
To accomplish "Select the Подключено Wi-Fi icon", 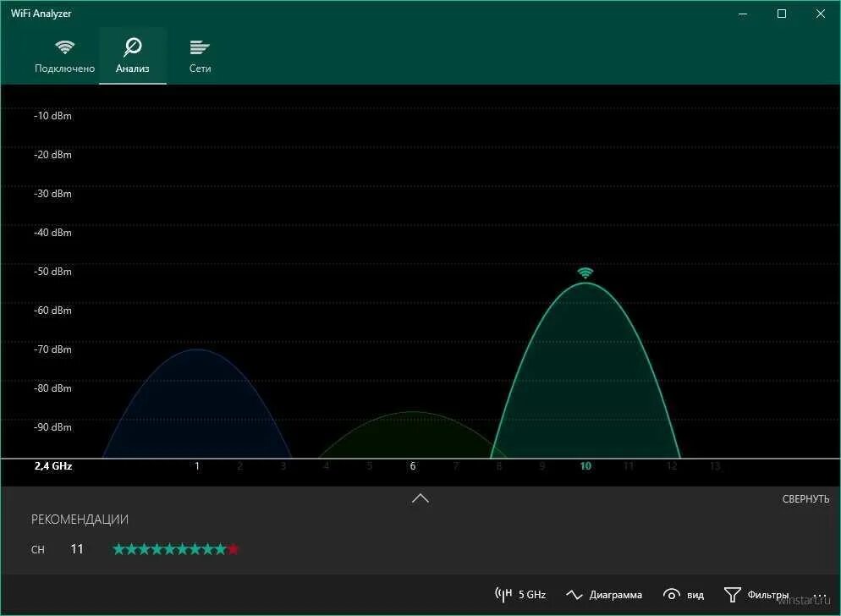I will (65, 48).
